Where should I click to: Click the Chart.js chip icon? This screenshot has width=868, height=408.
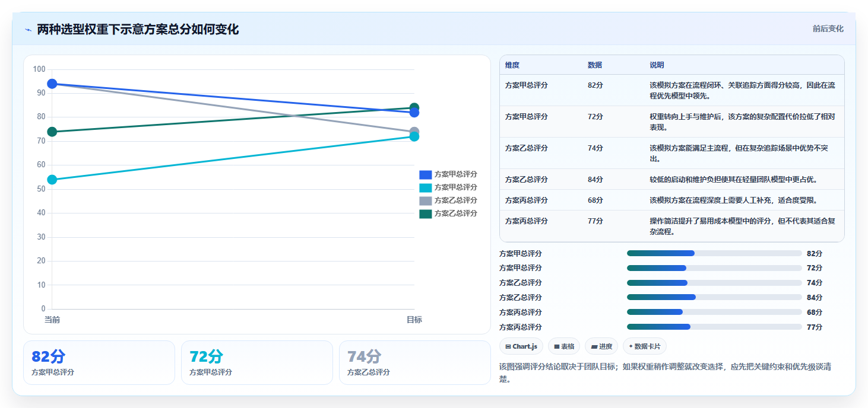[508, 346]
